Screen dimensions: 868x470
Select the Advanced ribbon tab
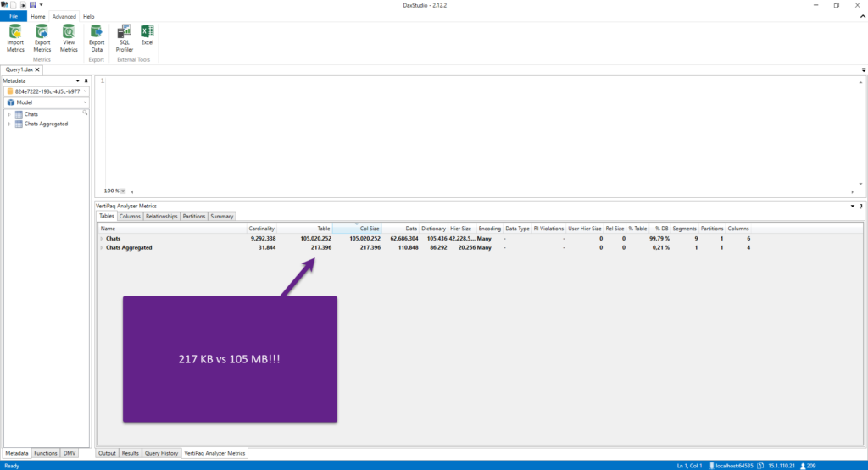pyautogui.click(x=64, y=17)
